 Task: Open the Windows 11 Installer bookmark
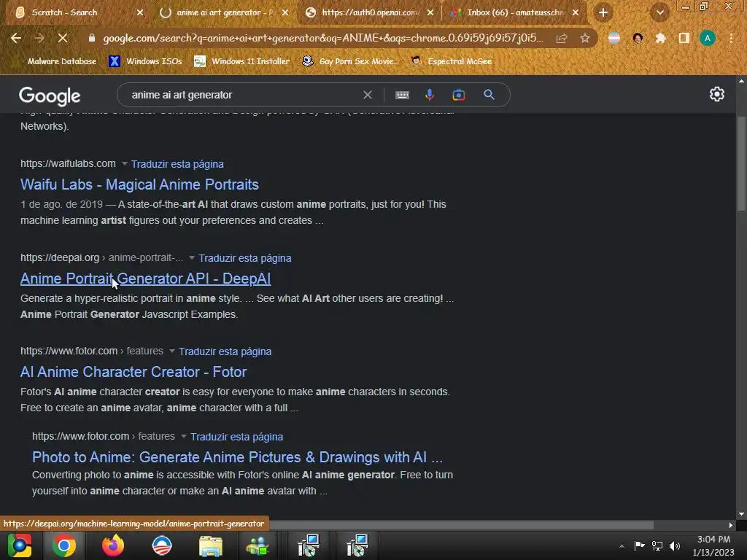click(x=242, y=61)
